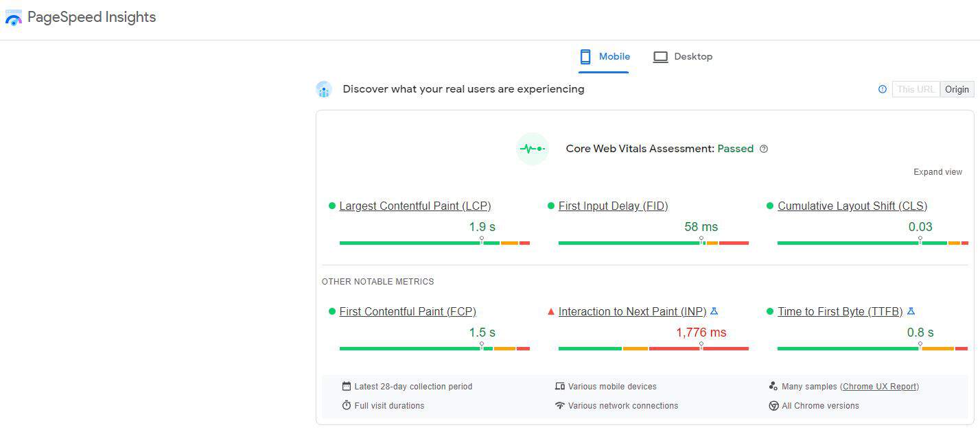Click the OTHER NOTABLE METRICS heading
Viewport: 980px width, 434px height.
click(377, 282)
